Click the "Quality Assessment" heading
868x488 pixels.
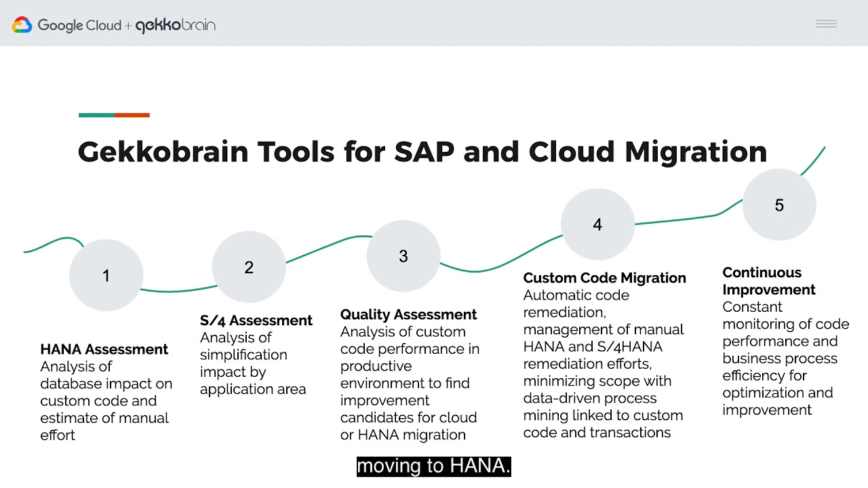pyautogui.click(x=409, y=314)
